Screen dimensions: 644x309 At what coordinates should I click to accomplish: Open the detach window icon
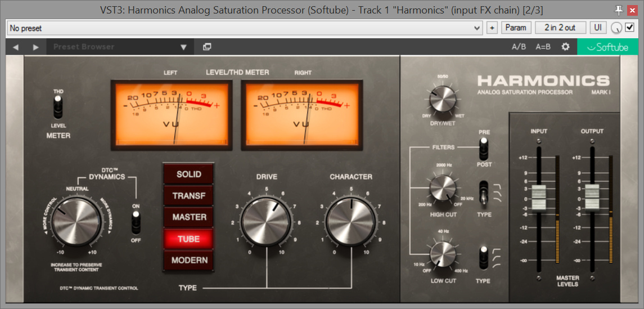207,47
